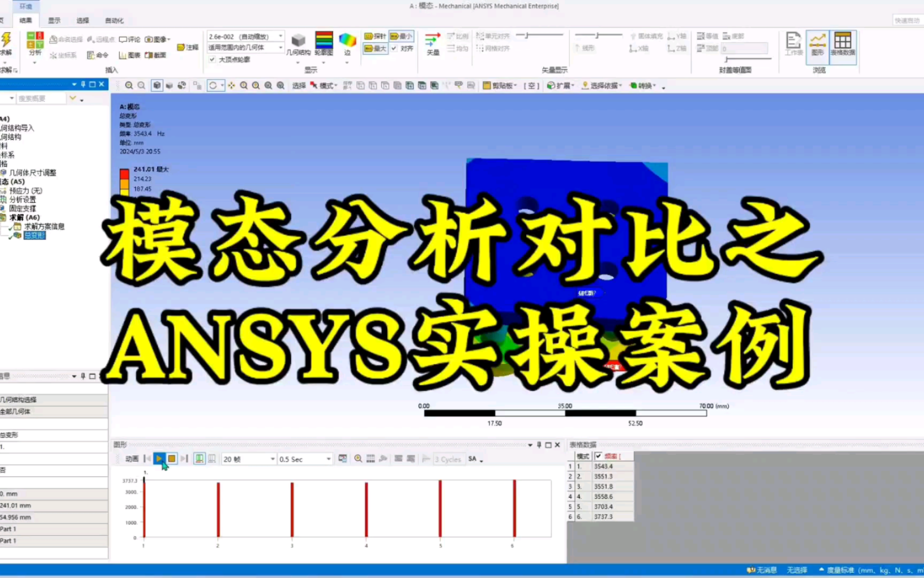Image resolution: width=924 pixels, height=578 pixels.
Task: Open the 模式 selection mode dropdown
Action: 325,86
